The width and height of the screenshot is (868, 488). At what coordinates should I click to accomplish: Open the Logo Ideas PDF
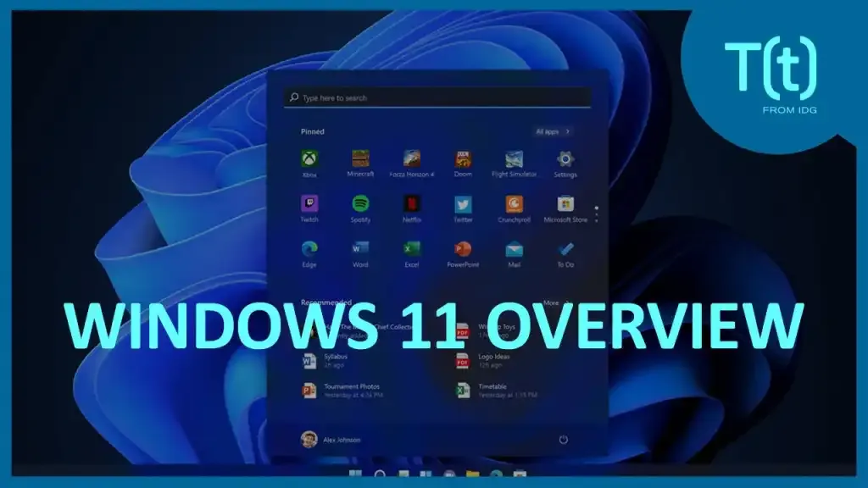pyautogui.click(x=482, y=361)
